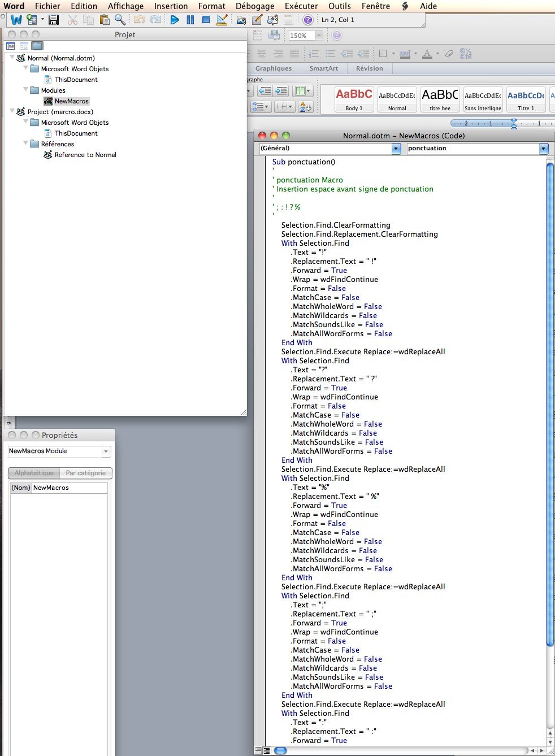555x756 pixels.
Task: Switch to the Alphabétique properties view
Action: click(x=34, y=473)
